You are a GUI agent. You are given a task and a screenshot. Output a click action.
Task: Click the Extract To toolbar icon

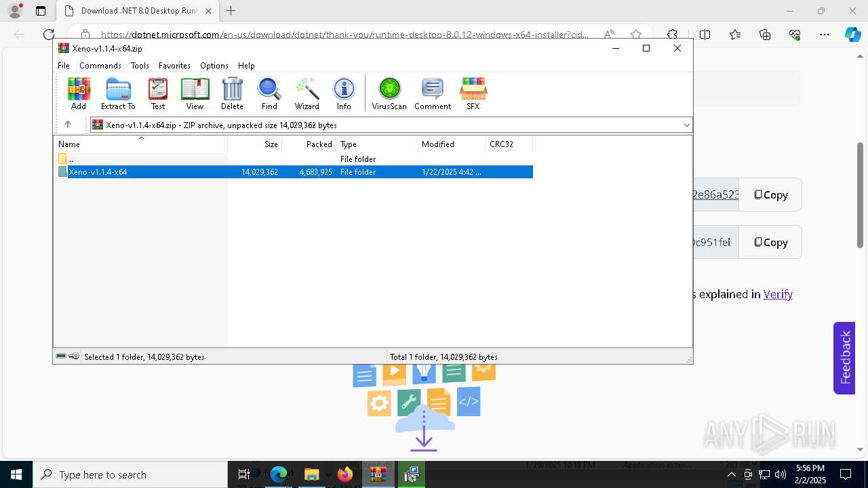click(x=118, y=94)
